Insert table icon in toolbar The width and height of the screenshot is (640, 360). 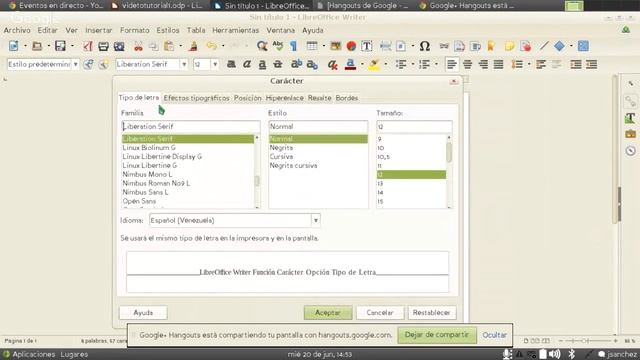312,46
